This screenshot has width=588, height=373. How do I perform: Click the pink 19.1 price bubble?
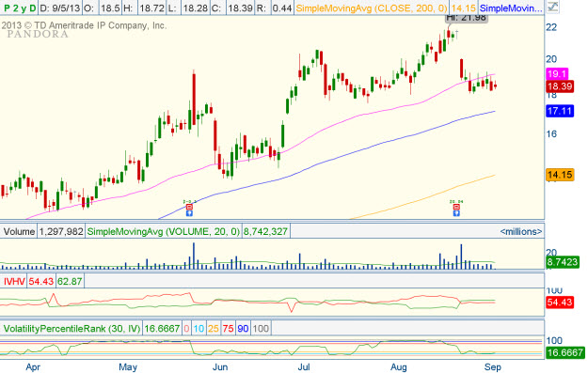tap(557, 74)
